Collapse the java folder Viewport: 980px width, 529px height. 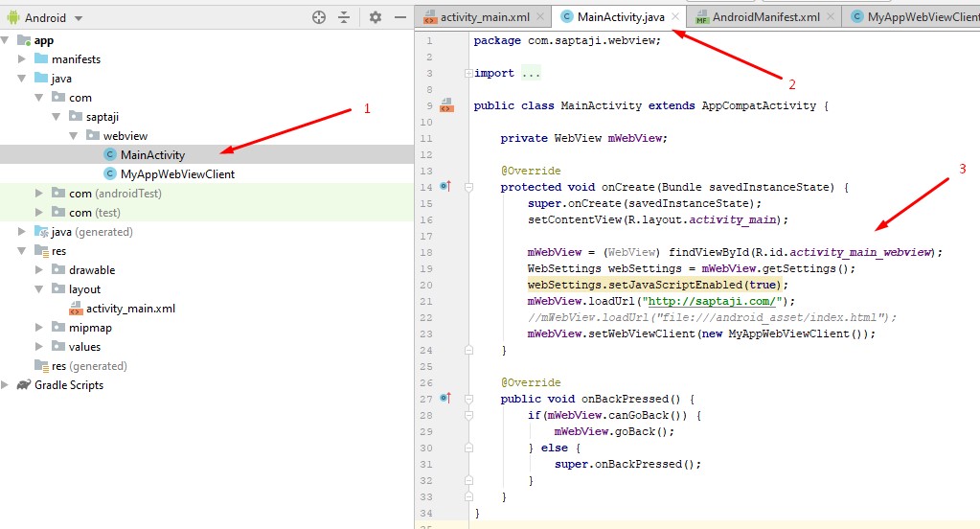[22, 79]
